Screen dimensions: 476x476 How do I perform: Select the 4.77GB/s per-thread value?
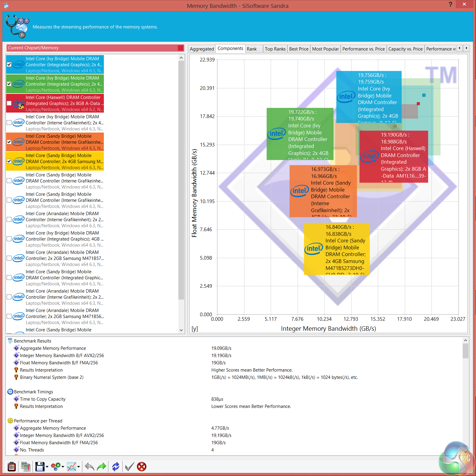(x=220, y=428)
